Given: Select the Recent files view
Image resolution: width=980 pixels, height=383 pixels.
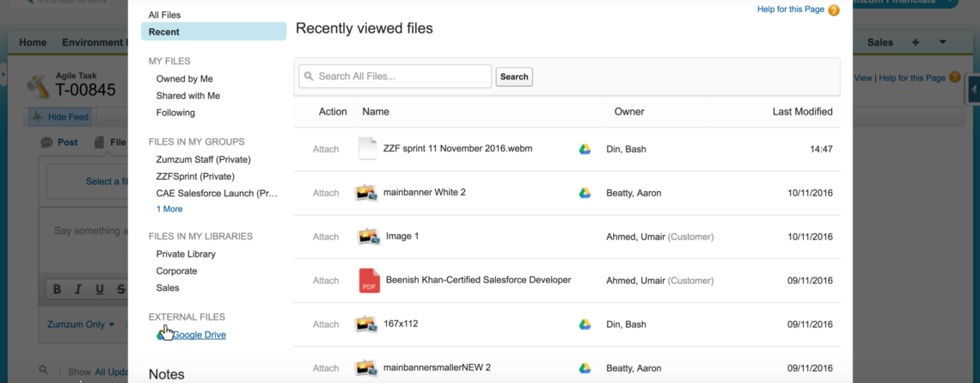Looking at the screenshot, I should coord(164,32).
